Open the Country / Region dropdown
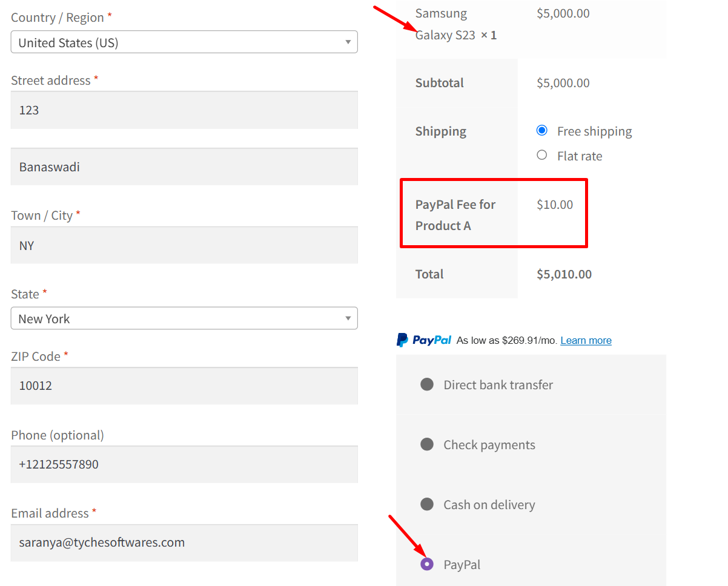This screenshot has height=586, width=728. [x=184, y=42]
